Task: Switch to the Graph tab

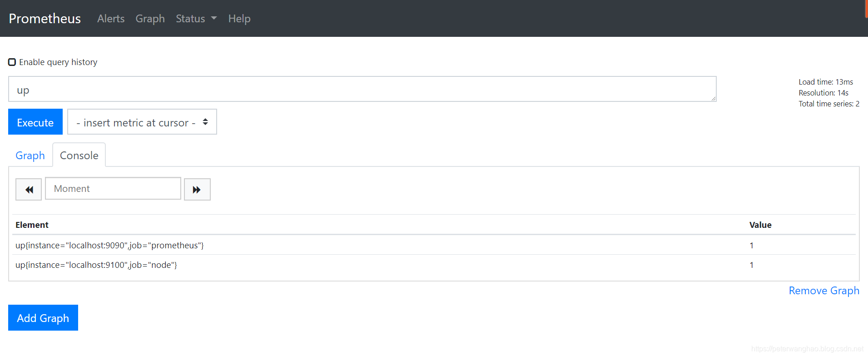Action: [x=30, y=155]
